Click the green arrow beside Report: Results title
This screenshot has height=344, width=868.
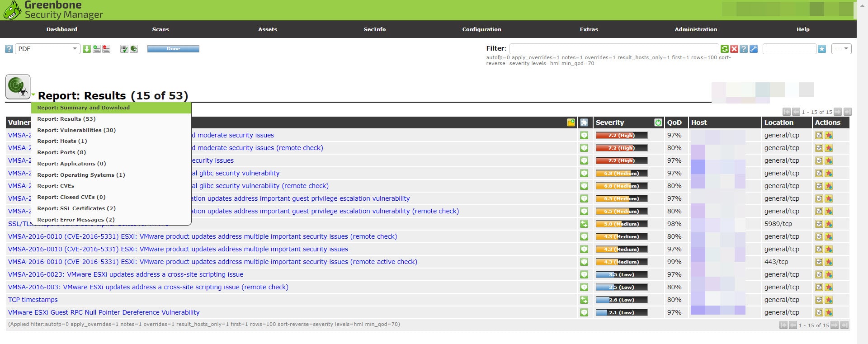click(x=33, y=95)
